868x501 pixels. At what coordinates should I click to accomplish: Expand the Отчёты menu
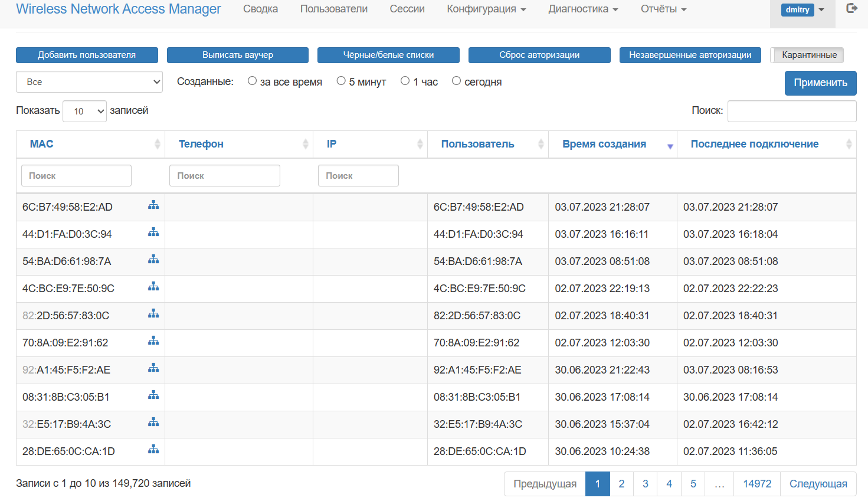point(663,9)
